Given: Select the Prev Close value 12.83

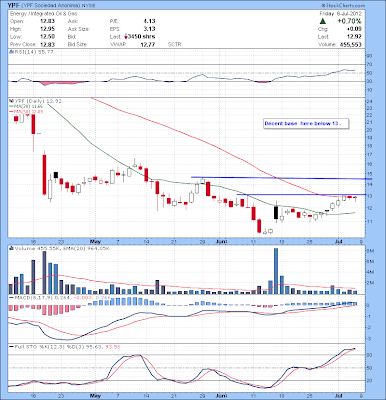Looking at the screenshot, I should [x=47, y=44].
